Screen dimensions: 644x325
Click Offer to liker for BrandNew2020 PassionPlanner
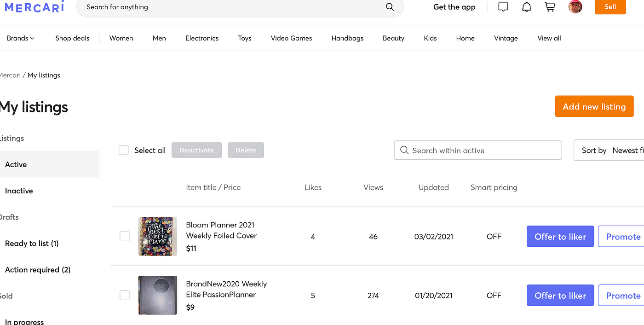point(560,295)
